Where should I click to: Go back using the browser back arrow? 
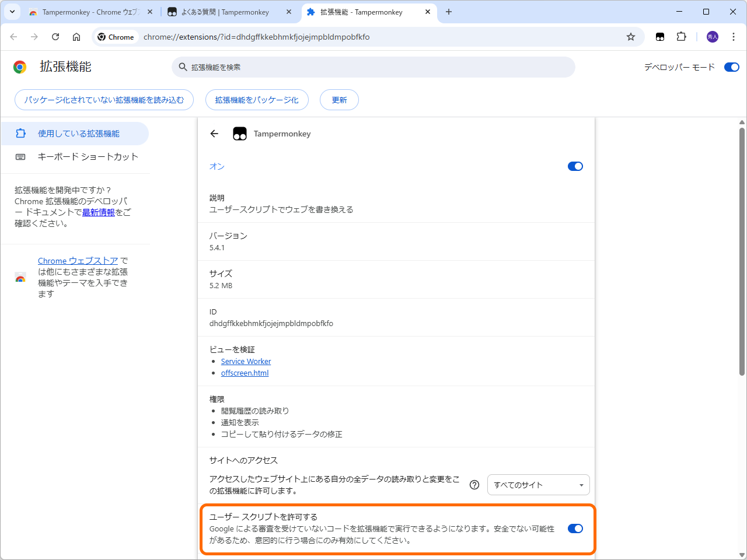(13, 36)
